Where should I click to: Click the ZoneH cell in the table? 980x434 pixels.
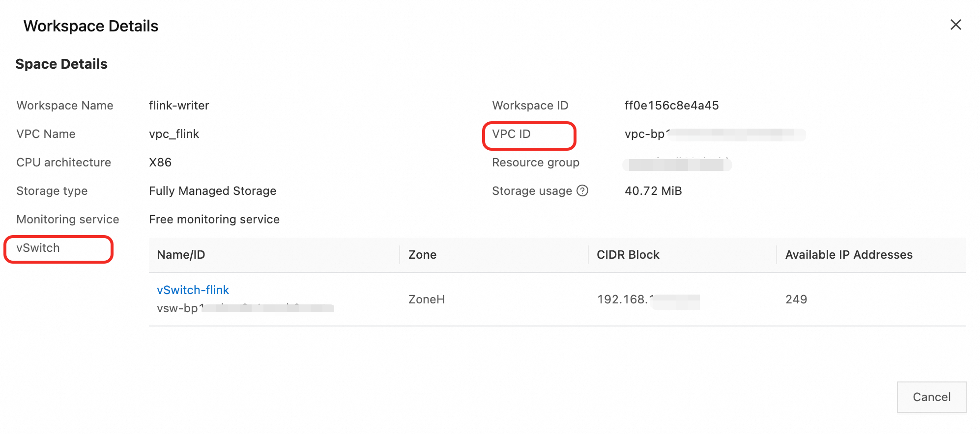(x=426, y=299)
